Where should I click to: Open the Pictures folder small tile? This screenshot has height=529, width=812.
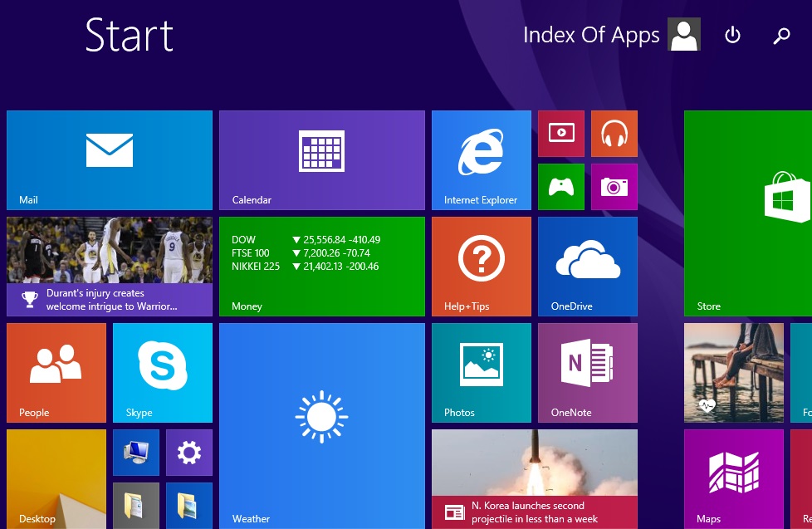click(x=189, y=506)
